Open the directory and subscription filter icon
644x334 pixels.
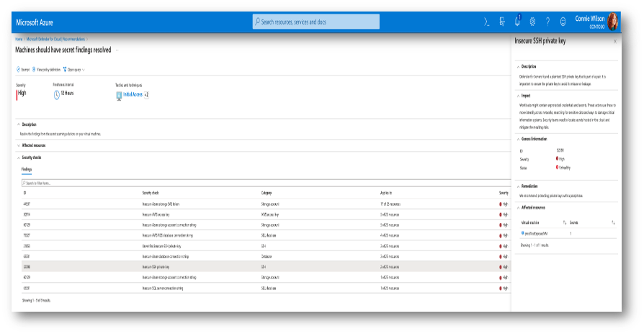[x=502, y=22]
